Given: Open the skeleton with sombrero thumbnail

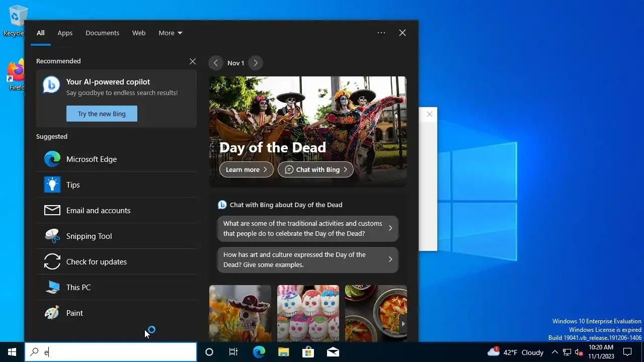Looking at the screenshot, I should click(240, 313).
